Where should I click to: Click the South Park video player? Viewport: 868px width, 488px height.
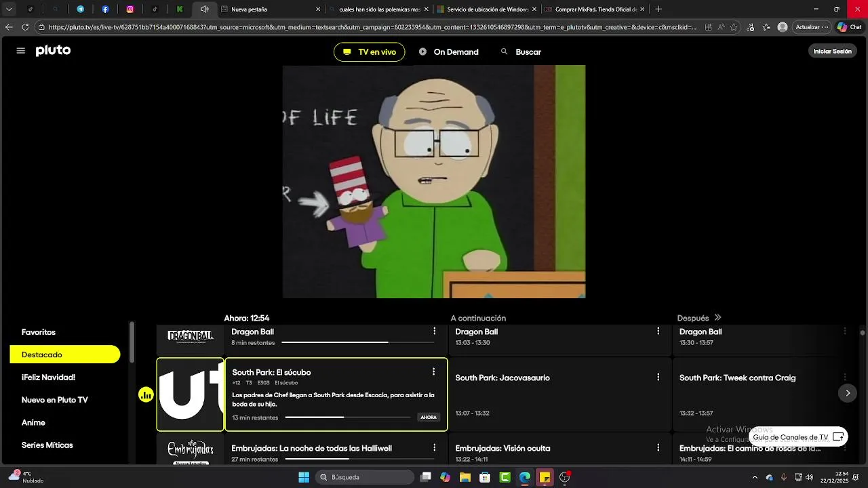pyautogui.click(x=434, y=182)
